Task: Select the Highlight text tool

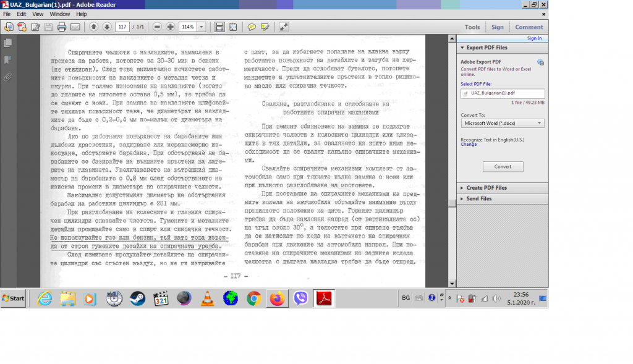Action: pos(265,27)
